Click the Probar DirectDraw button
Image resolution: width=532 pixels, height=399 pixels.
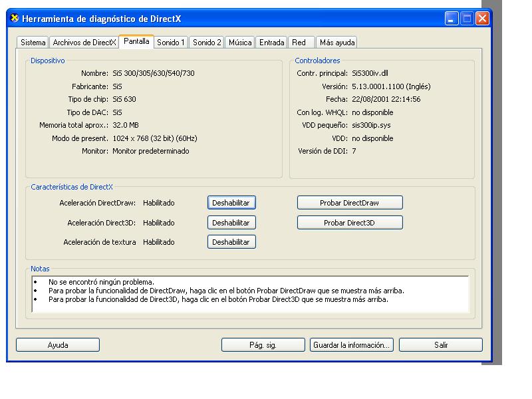pos(350,203)
